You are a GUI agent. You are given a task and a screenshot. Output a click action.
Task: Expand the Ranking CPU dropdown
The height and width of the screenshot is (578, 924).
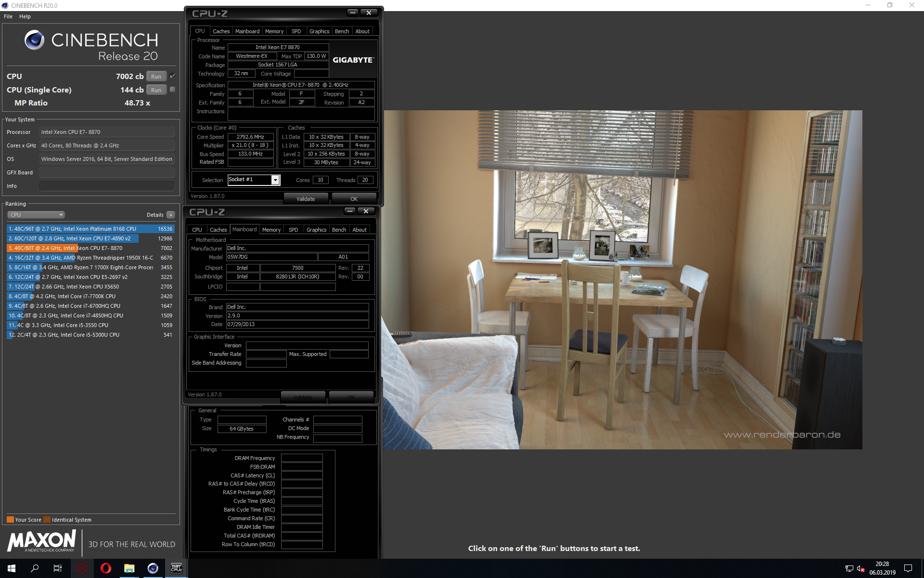[x=36, y=215]
